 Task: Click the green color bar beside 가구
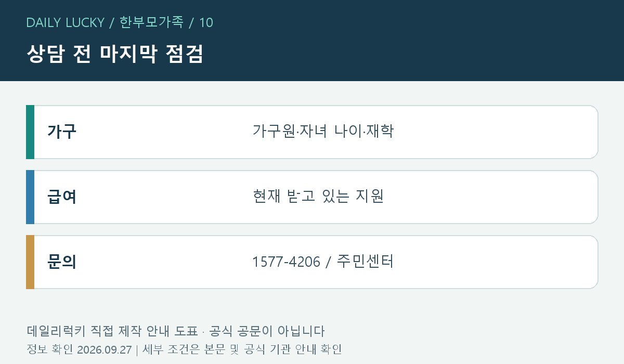coord(30,132)
